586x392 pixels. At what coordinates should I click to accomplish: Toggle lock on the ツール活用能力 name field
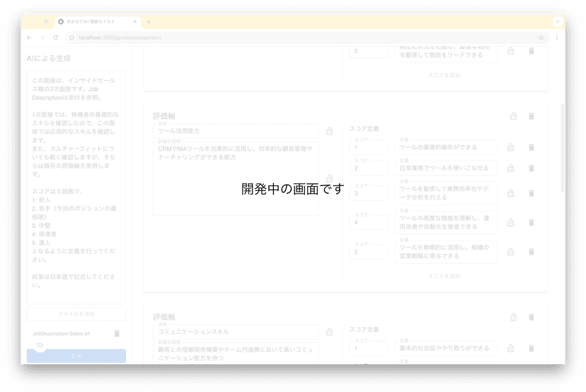[x=329, y=131]
